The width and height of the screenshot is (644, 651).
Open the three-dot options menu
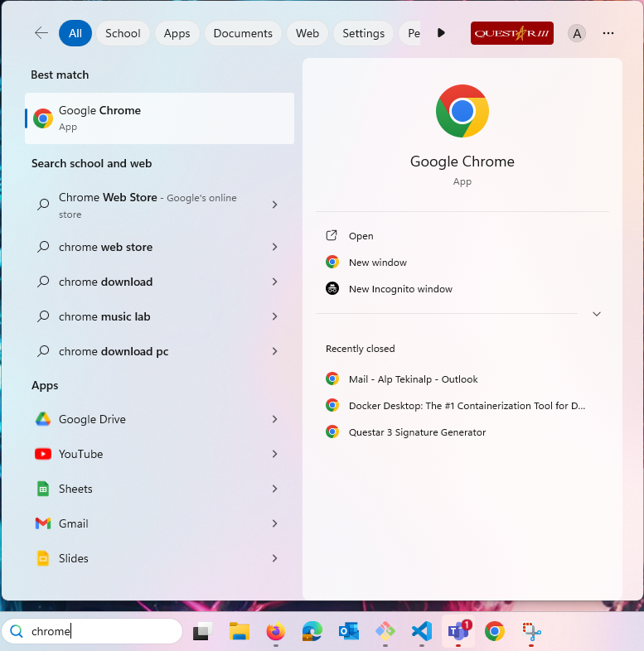click(608, 33)
